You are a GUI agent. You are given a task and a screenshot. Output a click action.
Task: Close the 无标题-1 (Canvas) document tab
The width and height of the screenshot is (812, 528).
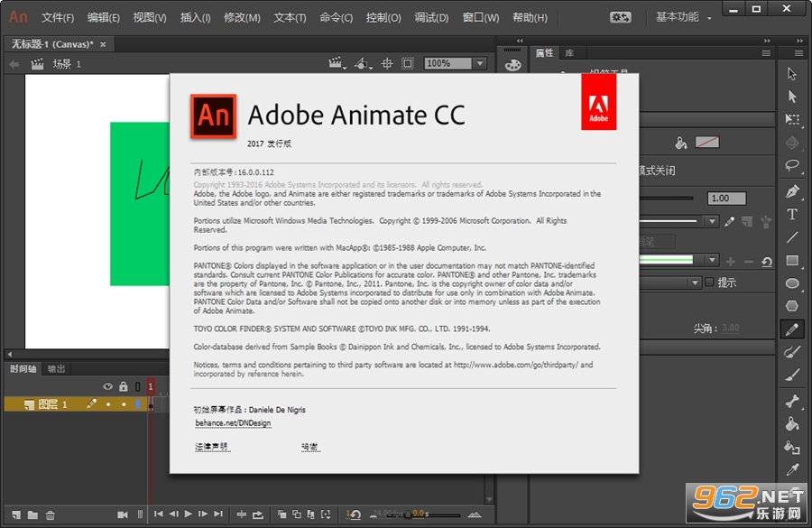pyautogui.click(x=103, y=44)
